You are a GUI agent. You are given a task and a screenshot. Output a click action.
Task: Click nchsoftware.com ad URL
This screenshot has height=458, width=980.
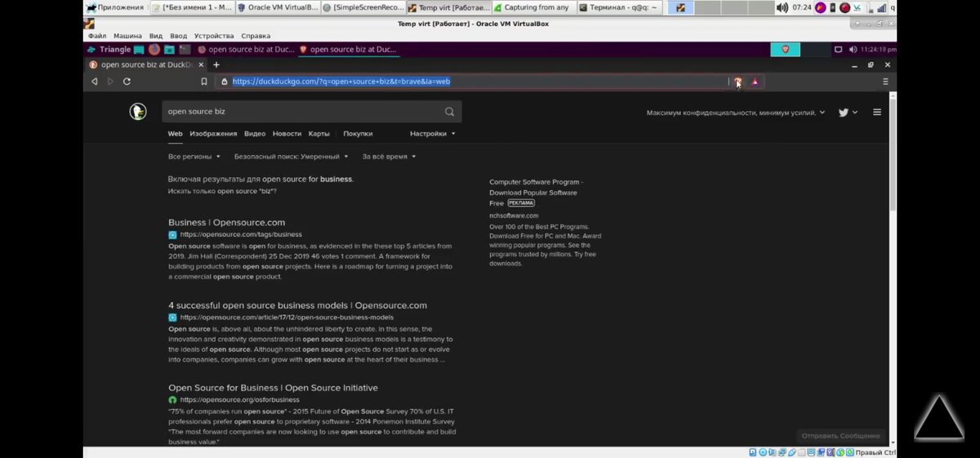pyautogui.click(x=514, y=216)
